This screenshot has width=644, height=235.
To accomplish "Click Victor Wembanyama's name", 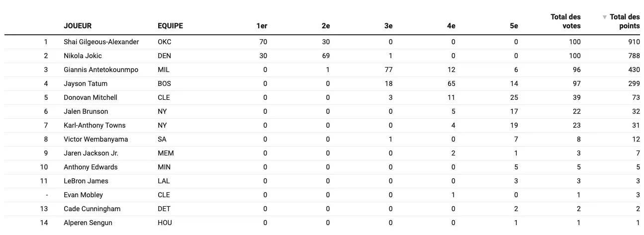I will point(96,139).
